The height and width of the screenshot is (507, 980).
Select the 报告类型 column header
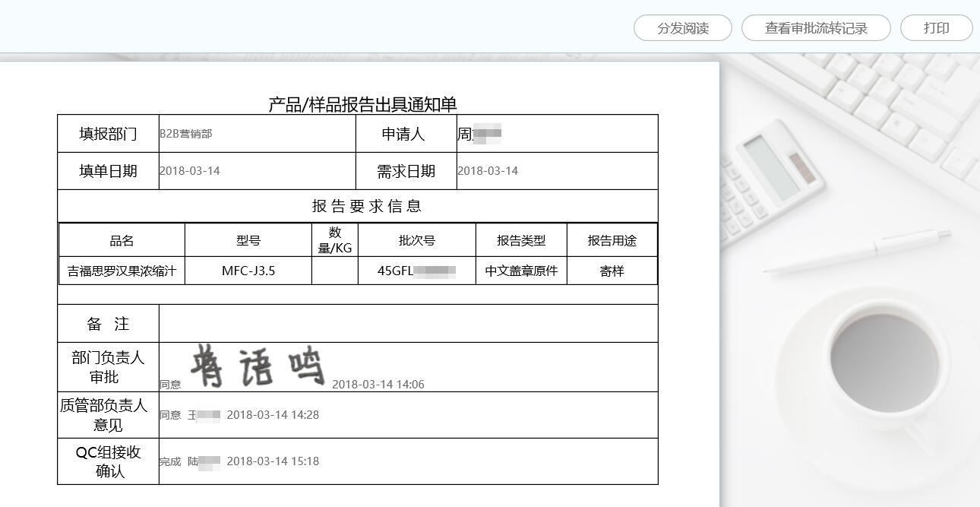(x=521, y=240)
